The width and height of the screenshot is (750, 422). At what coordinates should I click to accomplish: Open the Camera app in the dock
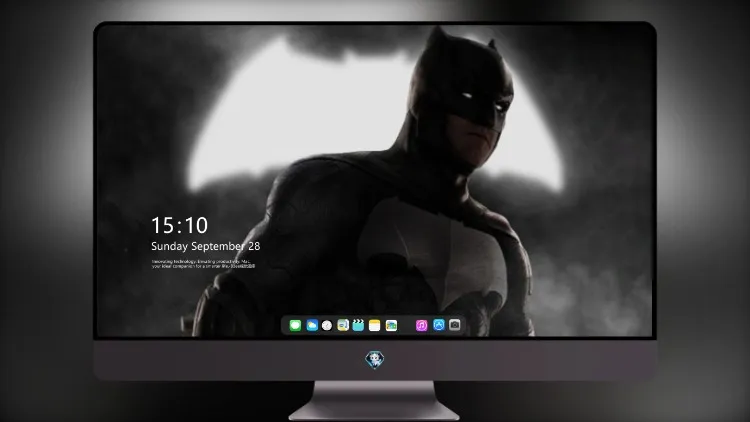(455, 325)
